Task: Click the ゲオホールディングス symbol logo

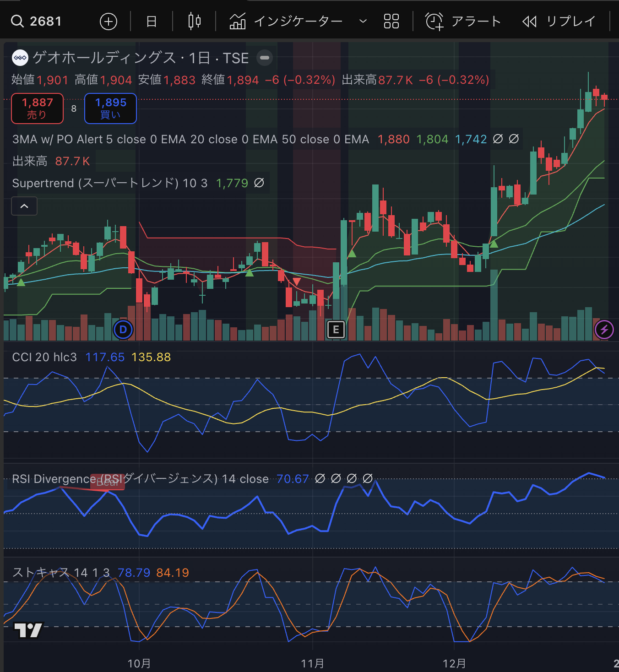Action: (x=20, y=58)
